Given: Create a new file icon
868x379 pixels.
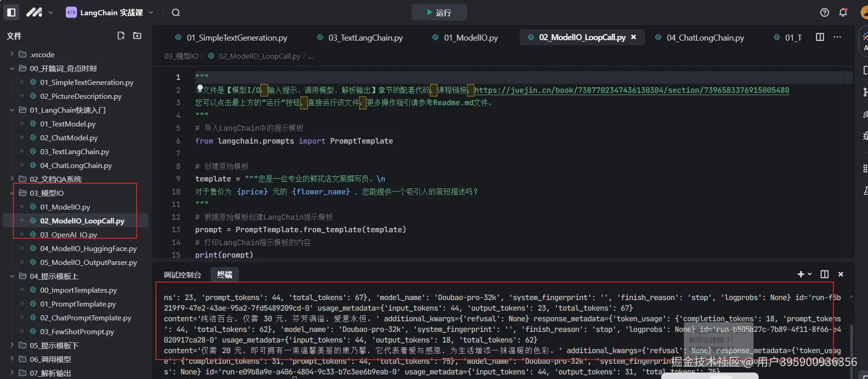Looking at the screenshot, I should (x=121, y=36).
